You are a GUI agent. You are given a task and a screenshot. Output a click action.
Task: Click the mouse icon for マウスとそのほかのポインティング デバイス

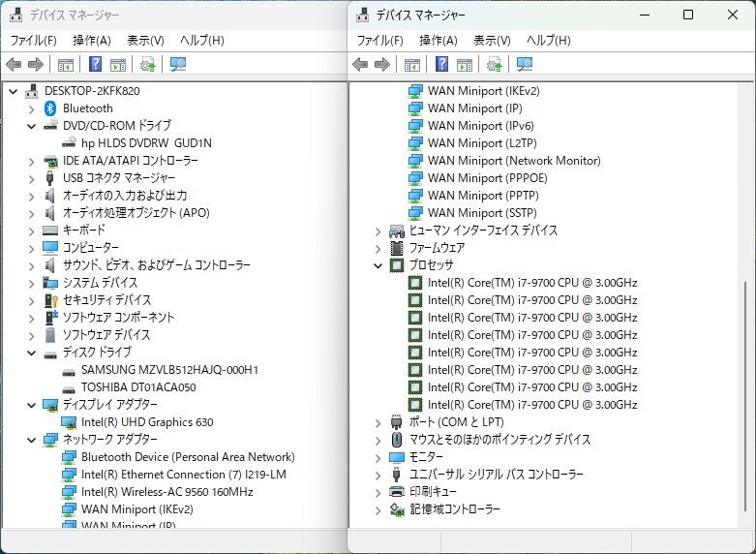396,439
